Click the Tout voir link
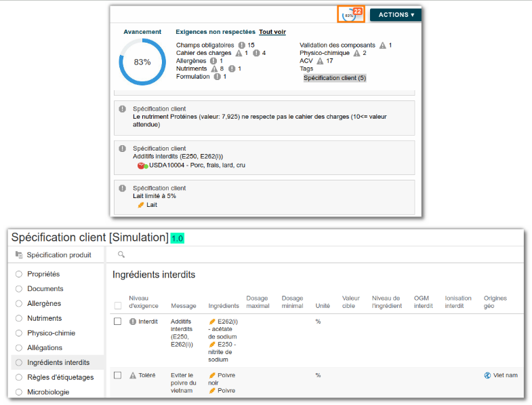The image size is (532, 405). click(x=272, y=32)
